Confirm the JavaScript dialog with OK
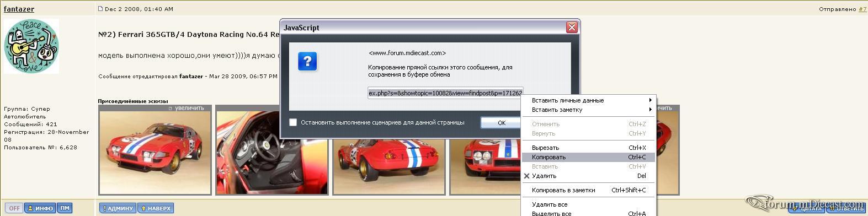Screen dimensions: 868x216 point(501,123)
